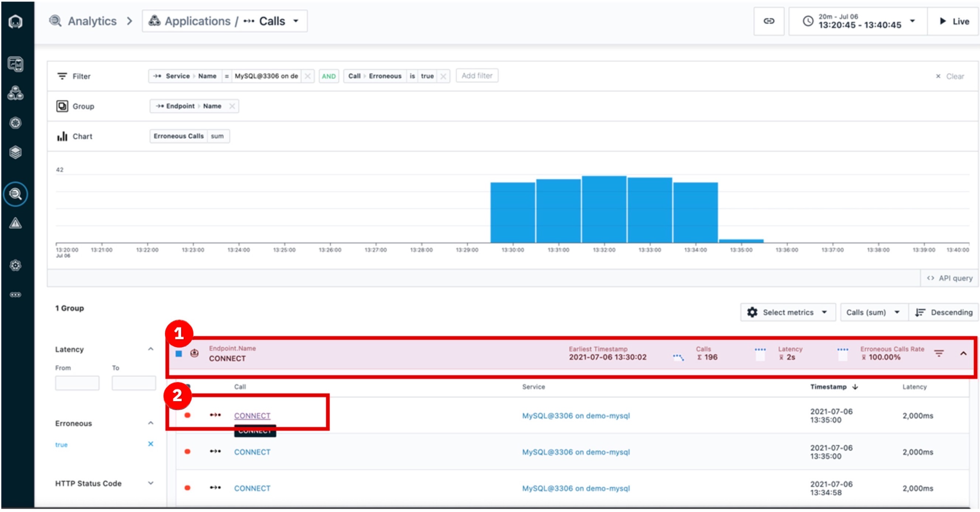The width and height of the screenshot is (980, 512).
Task: Open Events warning triangle sidebar icon
Action: [x=15, y=223]
